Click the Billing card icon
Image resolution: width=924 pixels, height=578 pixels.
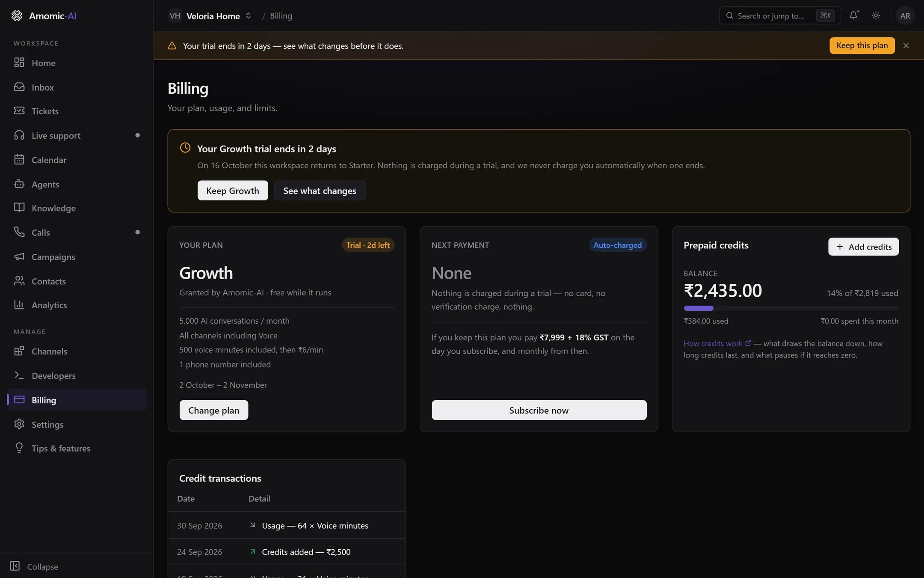click(19, 399)
